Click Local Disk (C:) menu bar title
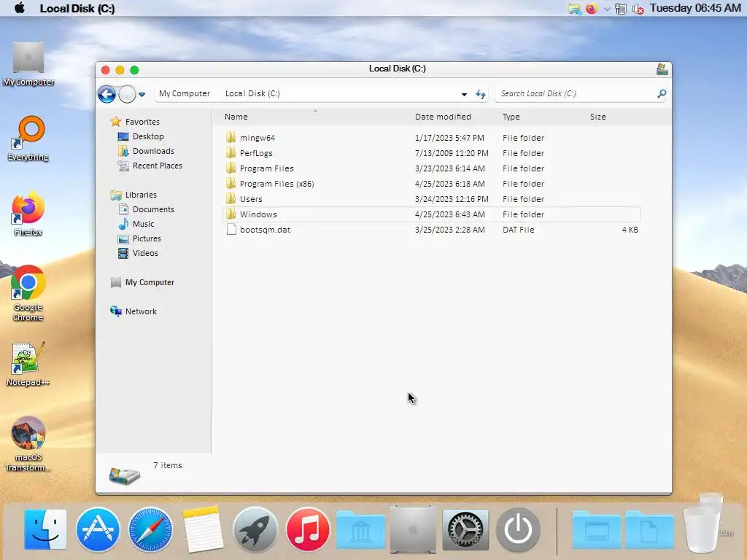This screenshot has height=560, width=747. (x=77, y=9)
